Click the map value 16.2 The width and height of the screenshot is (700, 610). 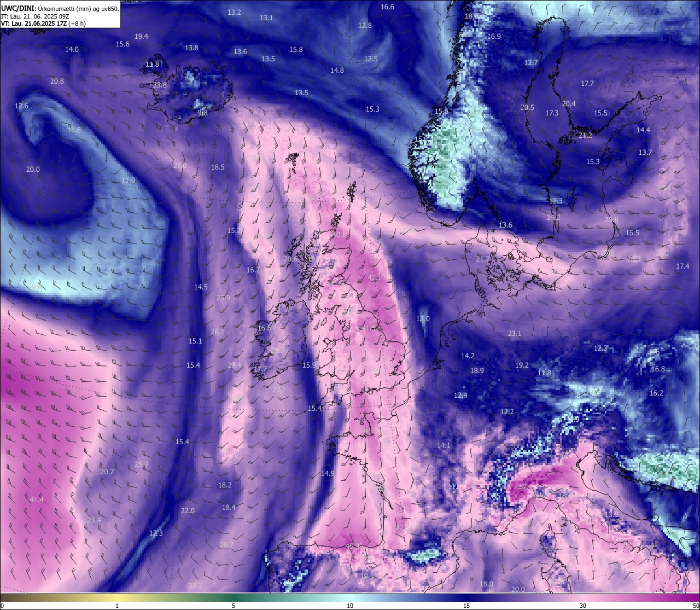[x=656, y=393]
